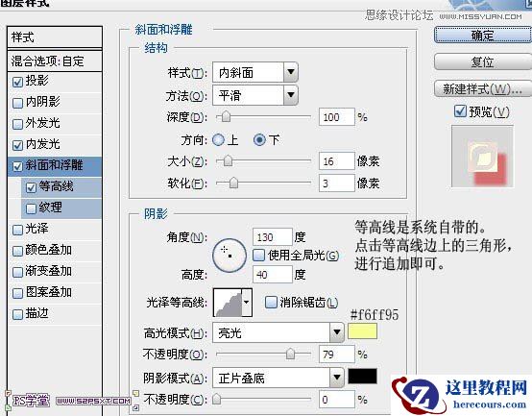Toggle the 内发光 inner glow checkbox

(x=17, y=145)
